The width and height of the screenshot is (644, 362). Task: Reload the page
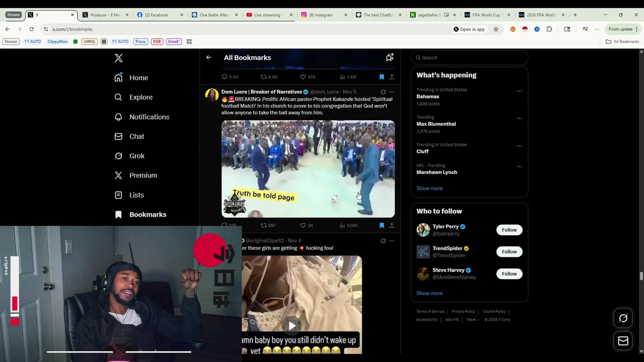click(x=31, y=29)
